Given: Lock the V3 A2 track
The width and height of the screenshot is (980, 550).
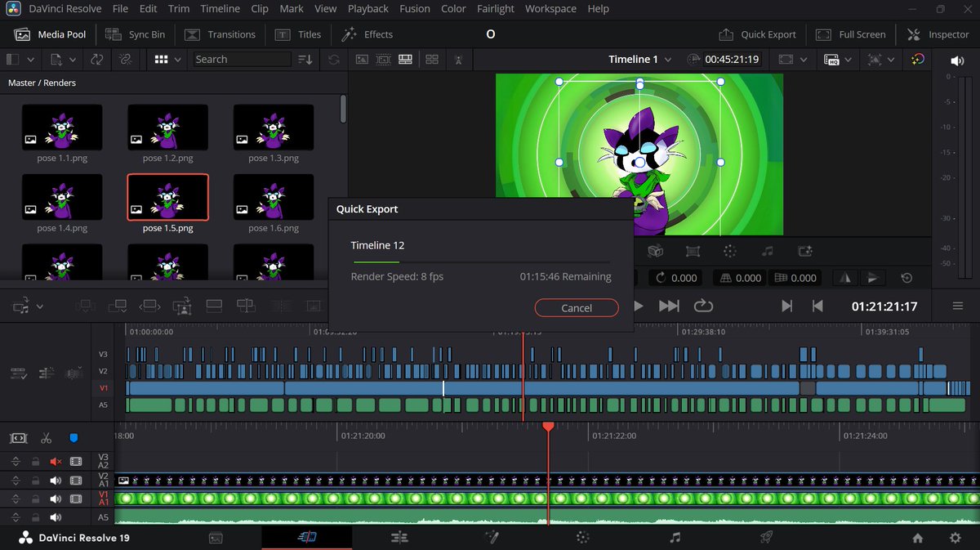Looking at the screenshot, I should click(35, 461).
